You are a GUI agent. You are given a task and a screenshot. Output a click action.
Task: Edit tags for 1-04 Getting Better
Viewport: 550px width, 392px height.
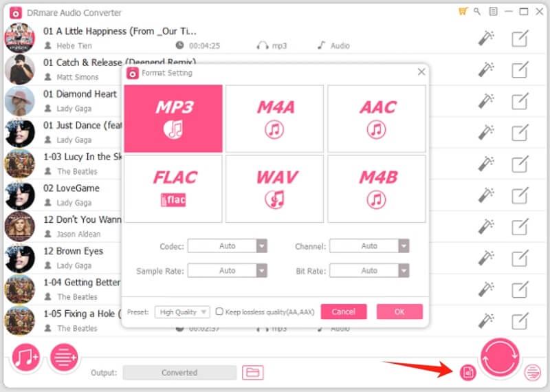click(x=520, y=289)
